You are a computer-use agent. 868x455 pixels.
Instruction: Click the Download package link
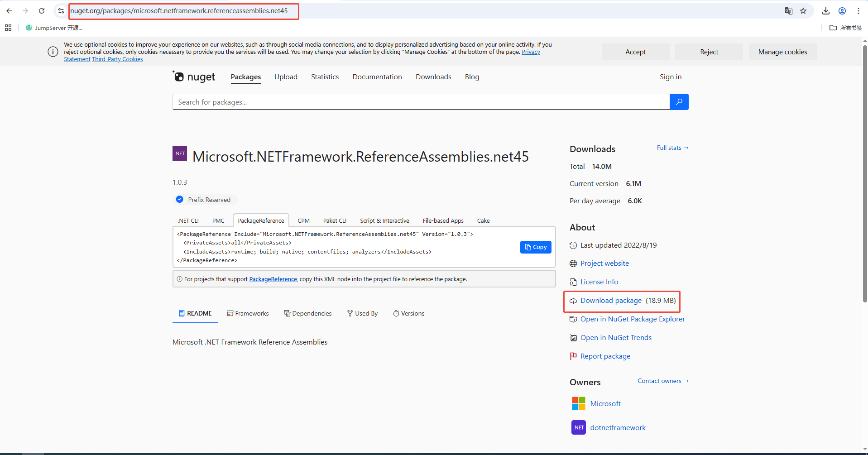610,300
